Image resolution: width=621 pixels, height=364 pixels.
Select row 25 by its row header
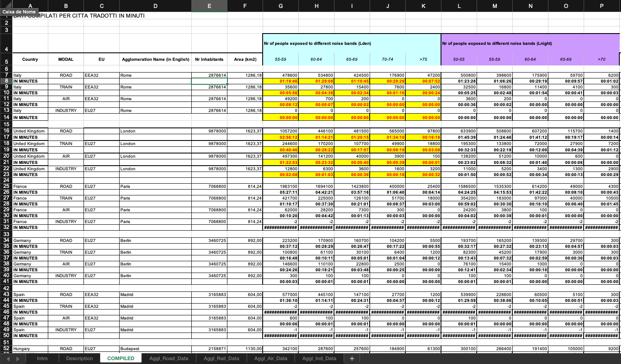(6, 186)
